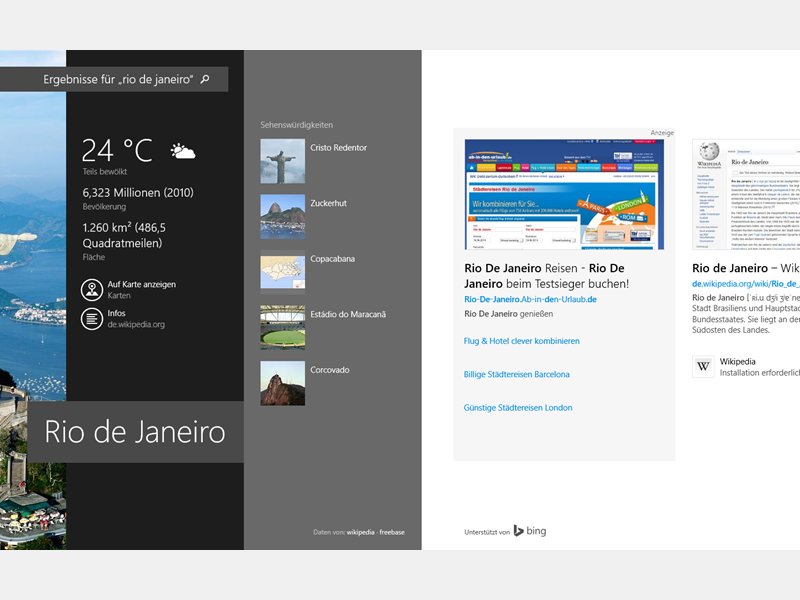Open the Estádio do Maracanã thumbnail
Image resolution: width=800 pixels, height=600 pixels.
283,328
